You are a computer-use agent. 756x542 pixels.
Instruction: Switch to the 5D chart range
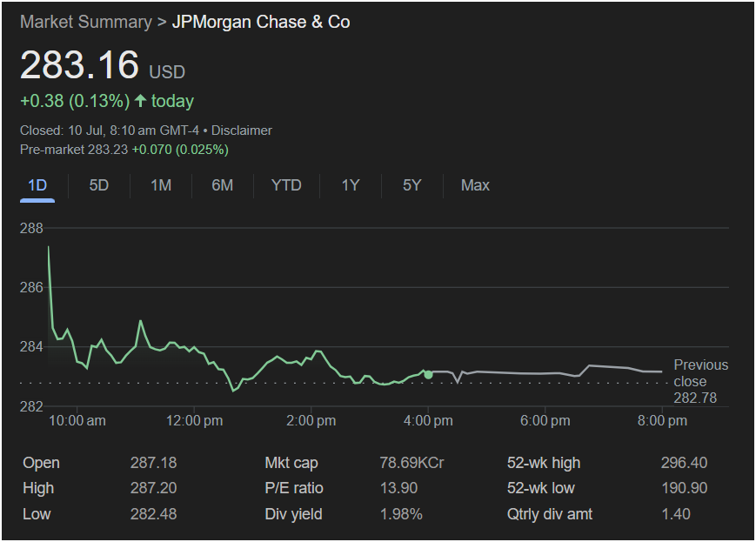point(99,185)
